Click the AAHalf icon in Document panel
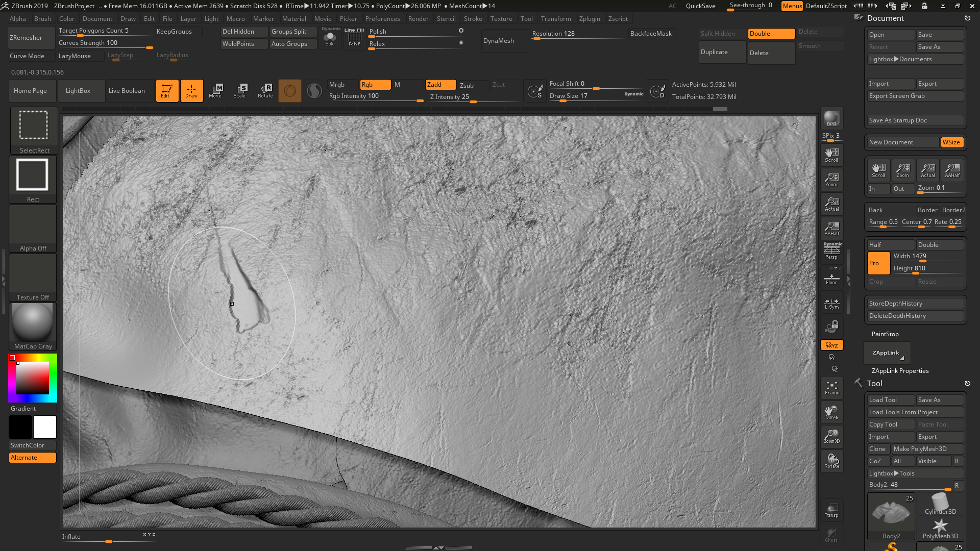Image resolution: width=980 pixels, height=551 pixels. [x=952, y=170]
